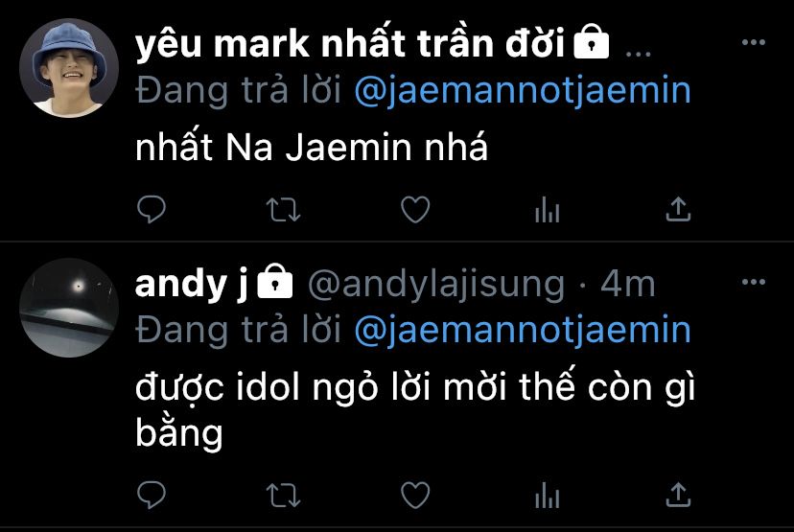Retweet andy j's tweet
The height and width of the screenshot is (532, 794).
[283, 495]
